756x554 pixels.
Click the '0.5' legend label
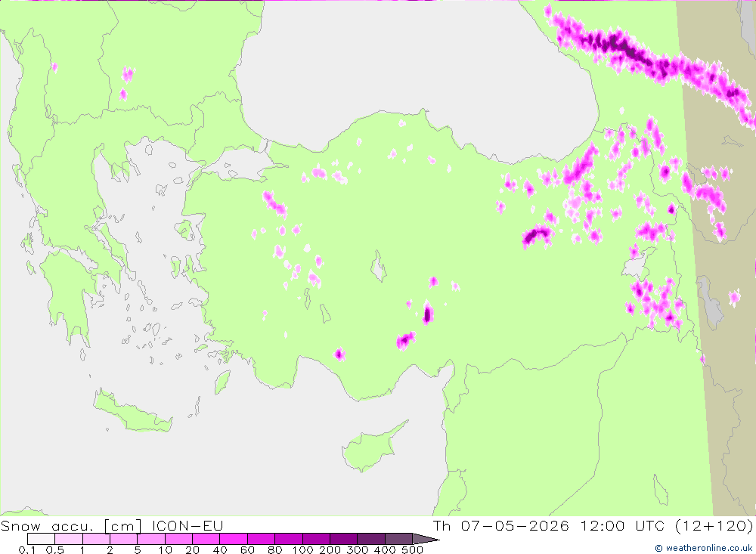coord(54,550)
